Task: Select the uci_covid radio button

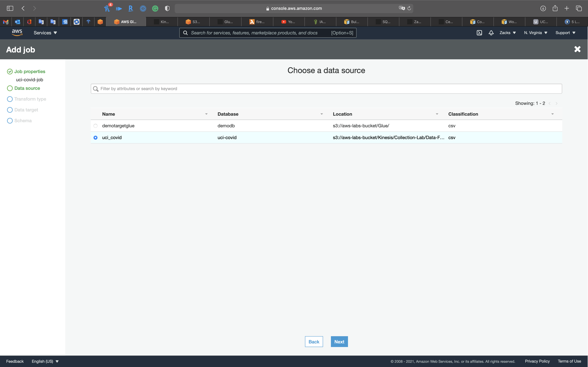Action: pos(95,138)
